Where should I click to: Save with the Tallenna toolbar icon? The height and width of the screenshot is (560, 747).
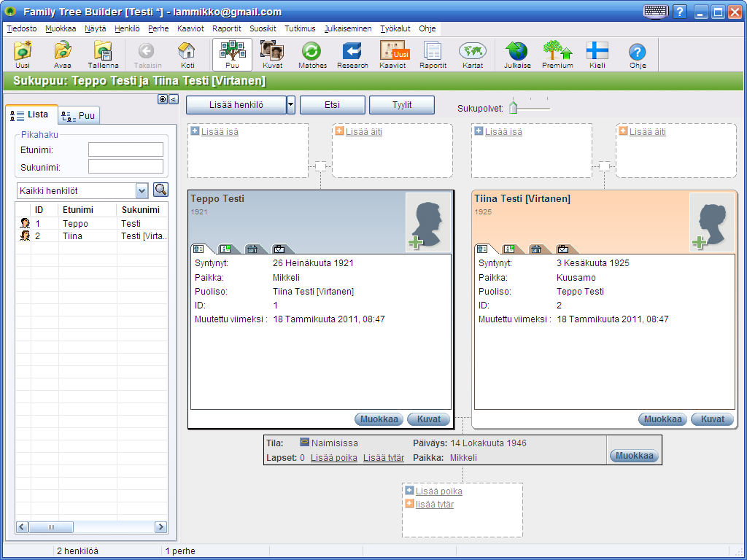tap(103, 55)
